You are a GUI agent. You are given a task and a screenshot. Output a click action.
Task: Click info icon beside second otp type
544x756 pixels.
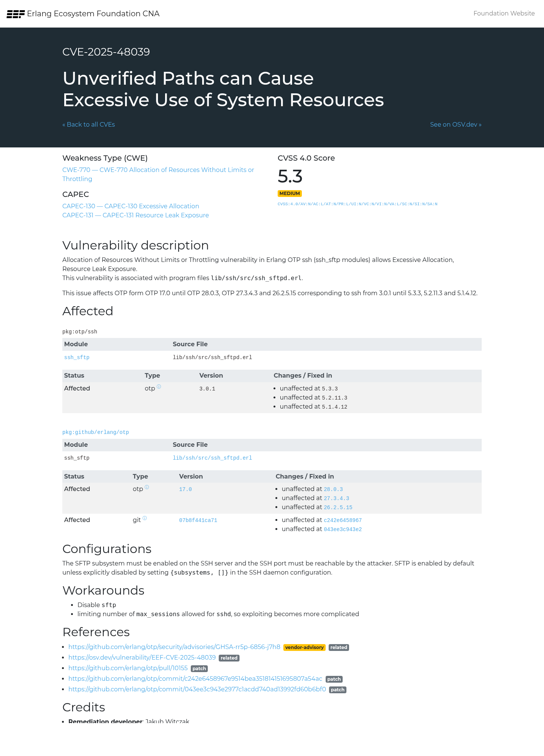point(147,487)
